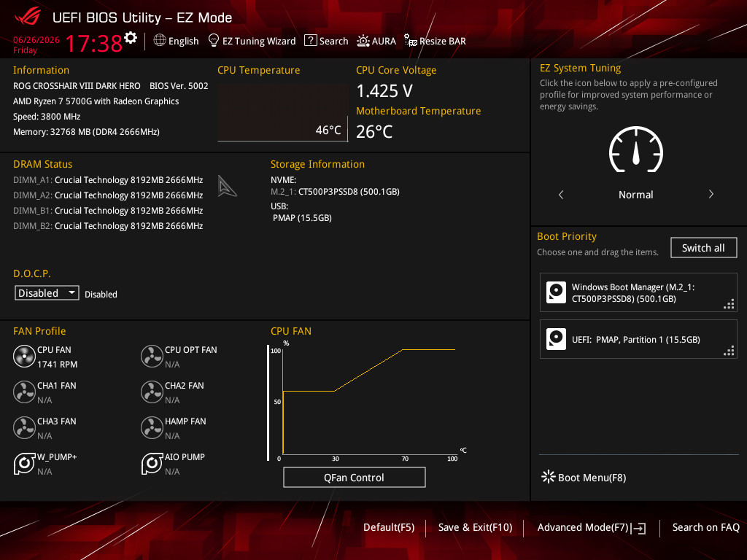The height and width of the screenshot is (560, 747).
Task: Grab drag handle of Windows Boot Manager
Action: pos(729,304)
